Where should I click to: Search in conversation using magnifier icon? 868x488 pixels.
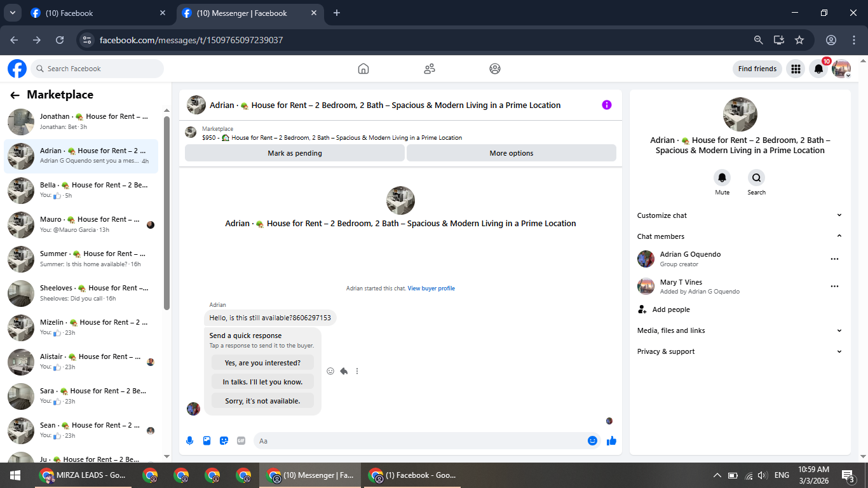pyautogui.click(x=756, y=178)
